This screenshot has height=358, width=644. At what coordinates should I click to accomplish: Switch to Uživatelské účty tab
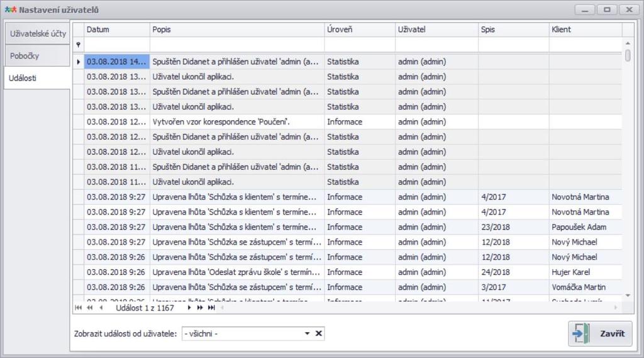click(38, 34)
